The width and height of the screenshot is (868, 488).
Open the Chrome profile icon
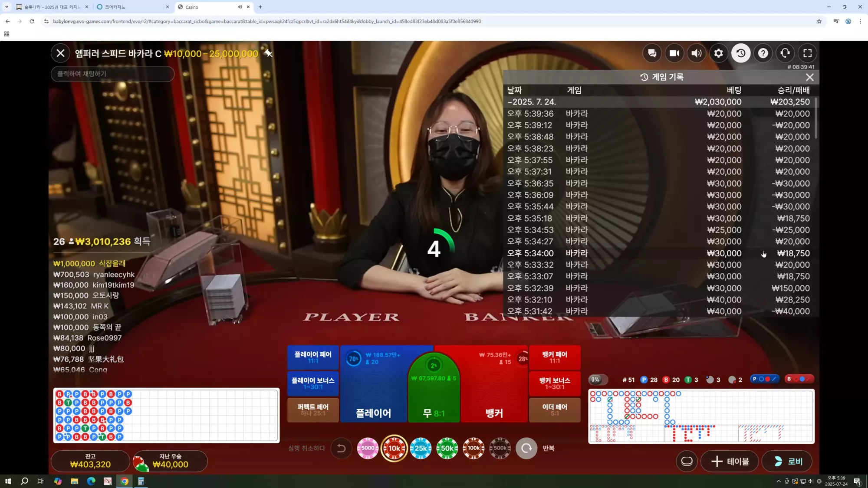(848, 21)
